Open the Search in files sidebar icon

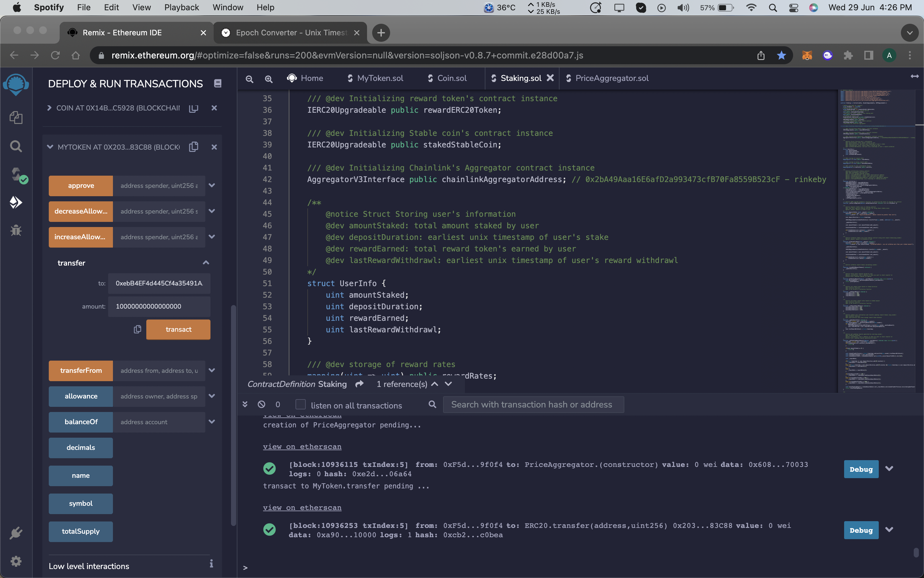pos(16,146)
